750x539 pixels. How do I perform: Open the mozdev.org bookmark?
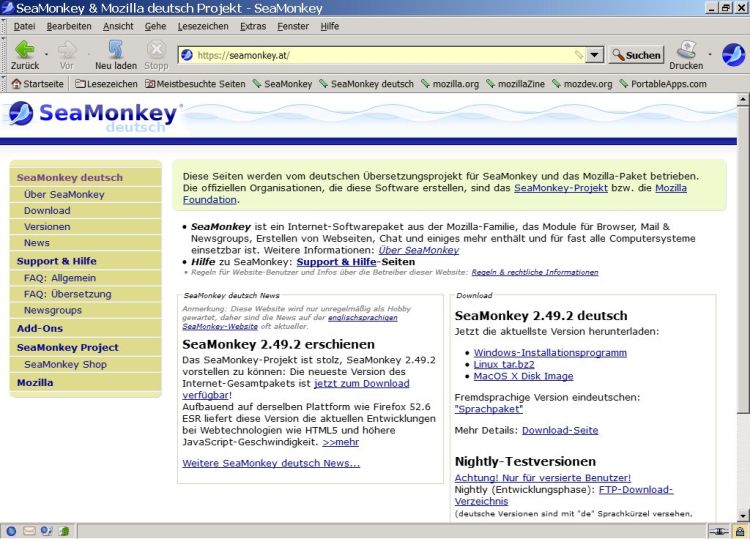coord(582,84)
